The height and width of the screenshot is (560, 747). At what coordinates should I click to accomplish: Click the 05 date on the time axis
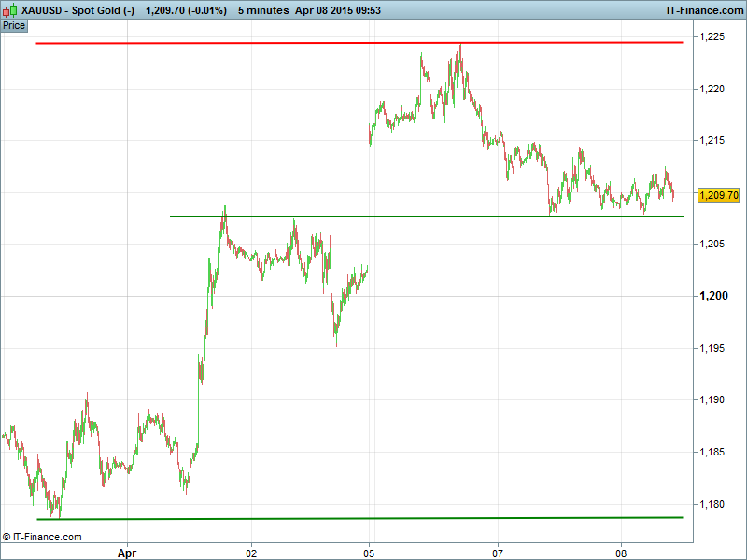pos(370,553)
